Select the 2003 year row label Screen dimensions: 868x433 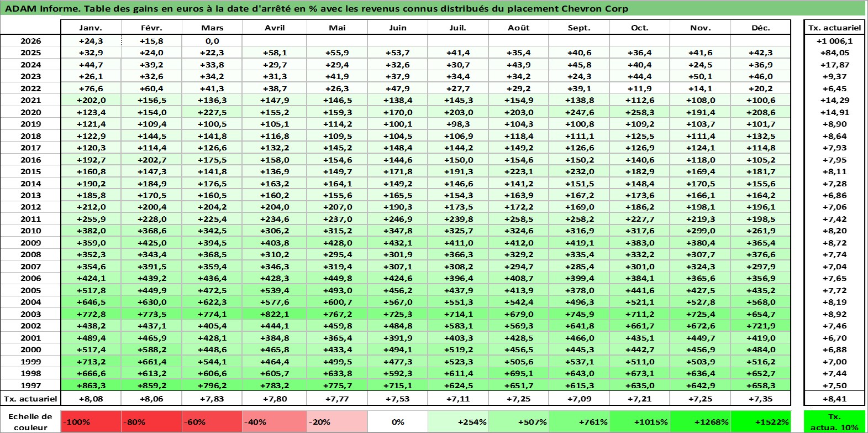tap(30, 314)
